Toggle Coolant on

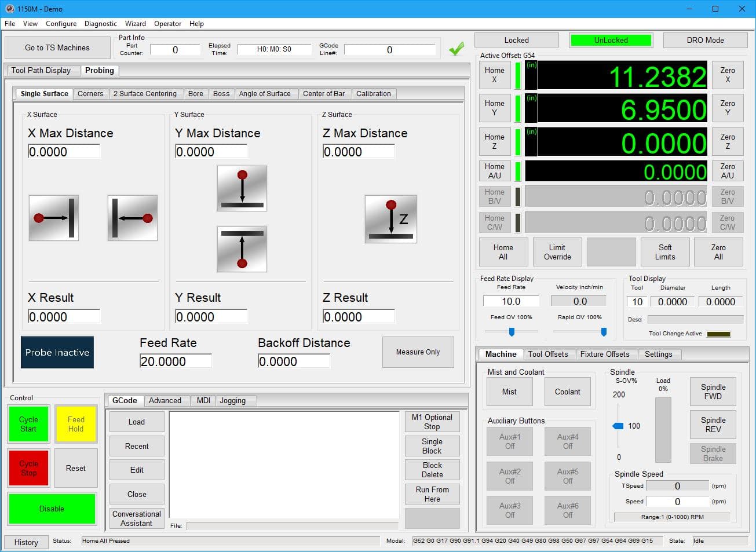(x=567, y=391)
